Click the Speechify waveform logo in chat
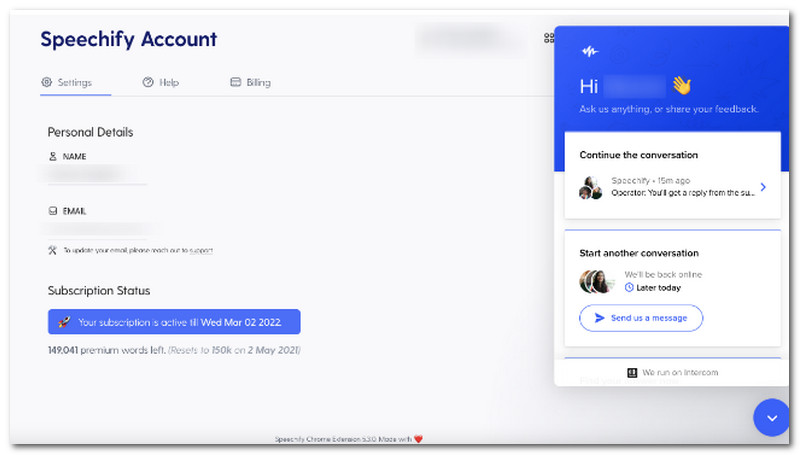The image size is (800, 455). point(590,51)
